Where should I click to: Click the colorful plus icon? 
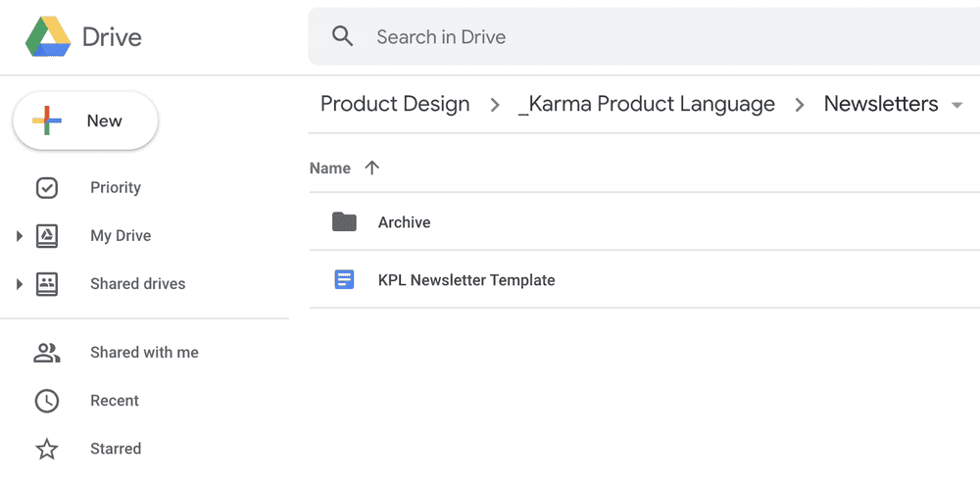47,121
